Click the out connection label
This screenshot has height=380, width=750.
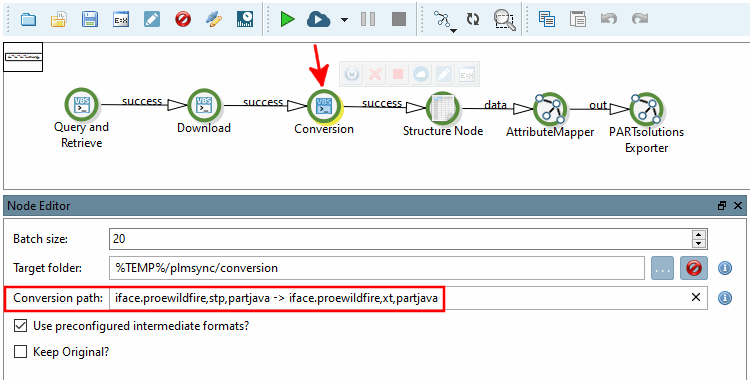(x=598, y=105)
